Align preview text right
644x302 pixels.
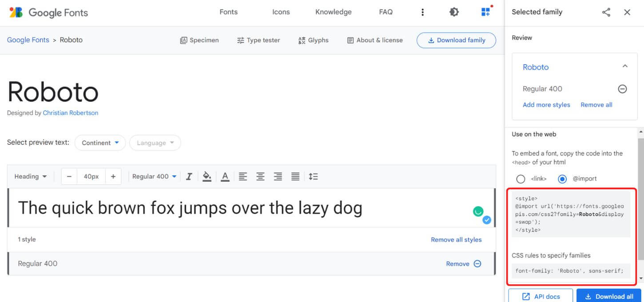coord(278,176)
